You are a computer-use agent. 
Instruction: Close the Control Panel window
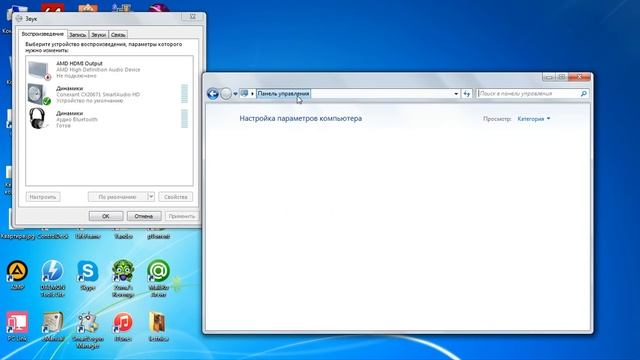coord(579,77)
